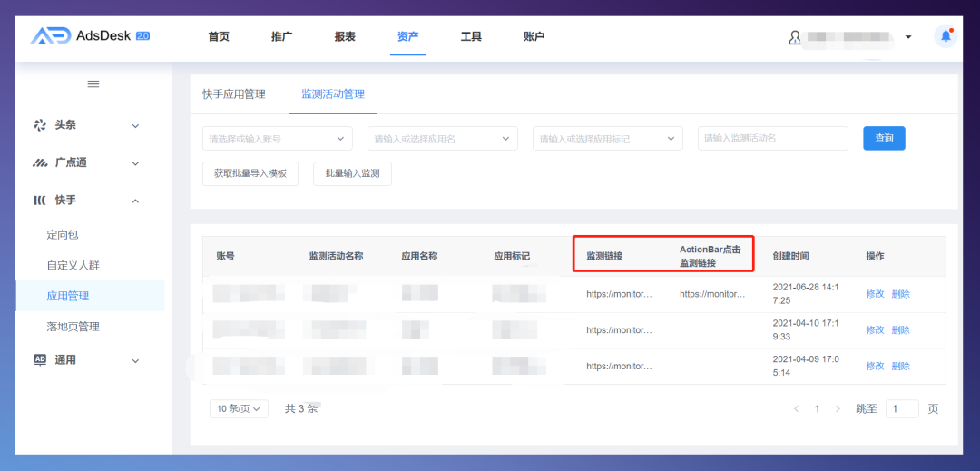Image resolution: width=980 pixels, height=471 pixels.
Task: Click 删除 for the 2021-04-10 row
Action: coord(901,330)
